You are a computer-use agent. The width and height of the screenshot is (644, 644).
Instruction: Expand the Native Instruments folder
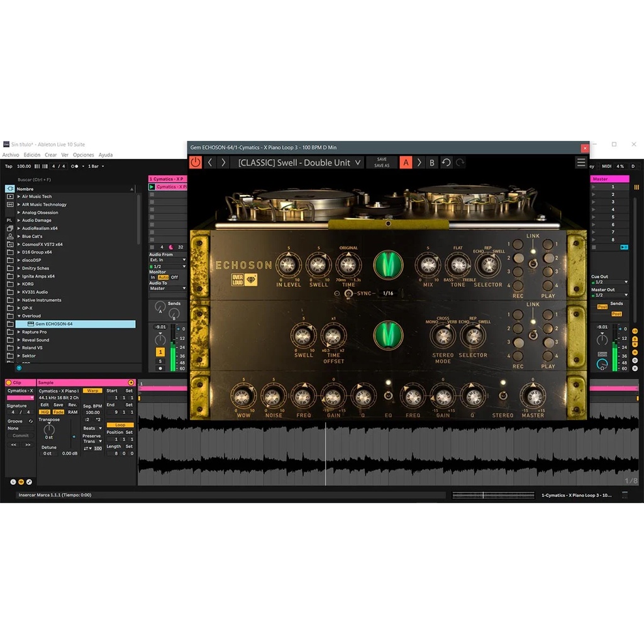click(x=19, y=300)
